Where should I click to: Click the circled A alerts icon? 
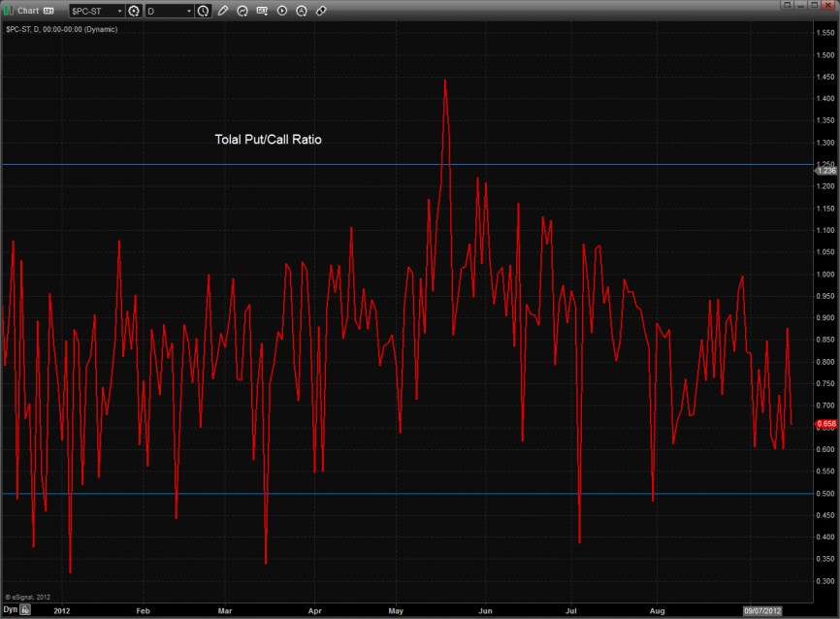coord(302,12)
